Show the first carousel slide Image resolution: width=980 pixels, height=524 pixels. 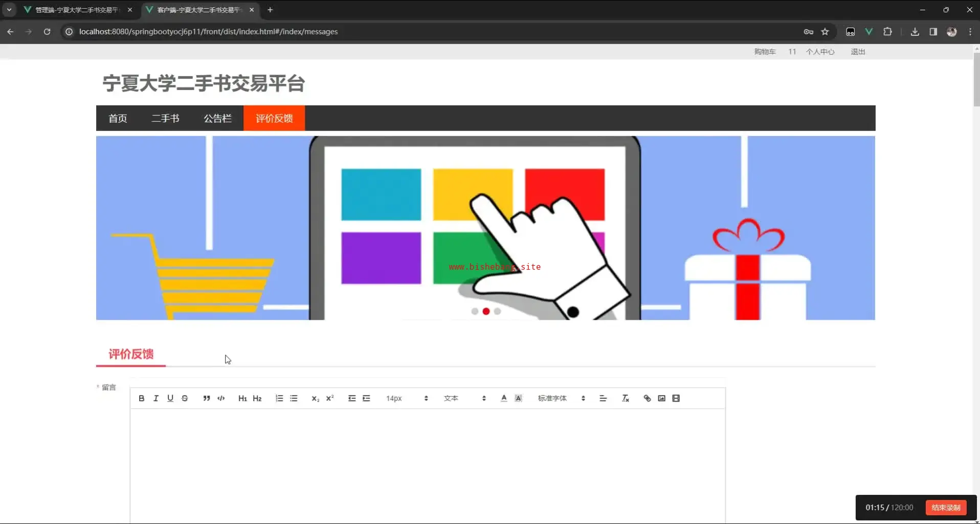[x=475, y=311]
